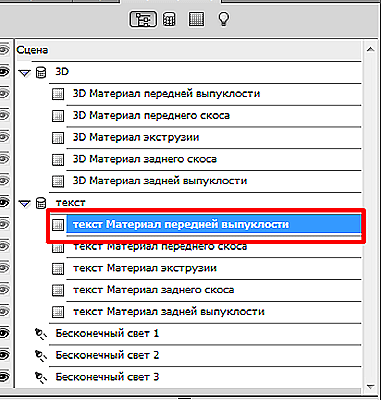Hide 3D Материал передней выпуклости eye
381x400 pixels.
click(x=4, y=94)
